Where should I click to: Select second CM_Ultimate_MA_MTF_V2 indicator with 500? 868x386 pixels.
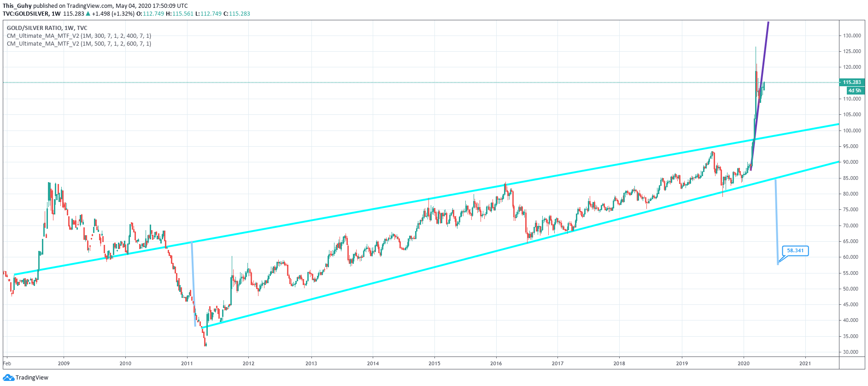point(79,44)
